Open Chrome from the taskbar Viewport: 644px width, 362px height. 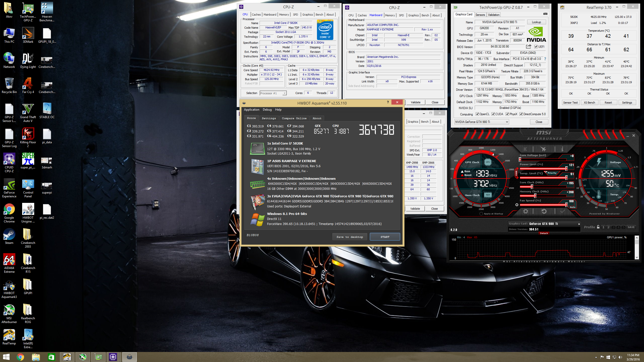tap(20, 357)
